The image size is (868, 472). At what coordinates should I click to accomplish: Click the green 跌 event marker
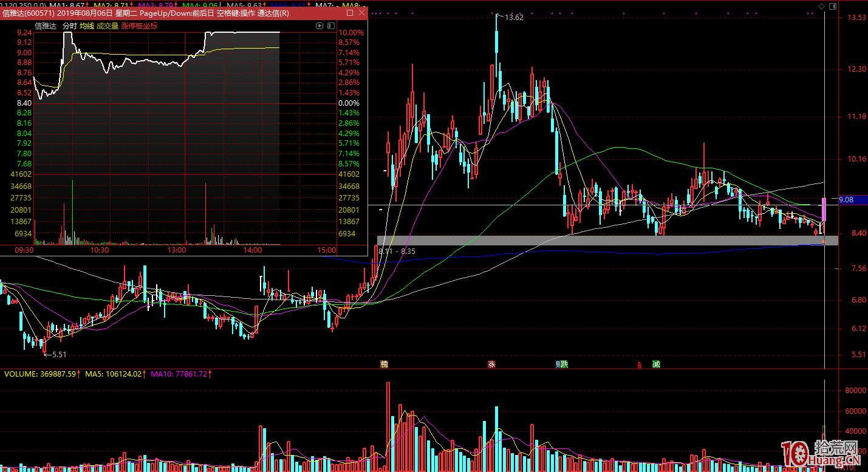pos(564,364)
